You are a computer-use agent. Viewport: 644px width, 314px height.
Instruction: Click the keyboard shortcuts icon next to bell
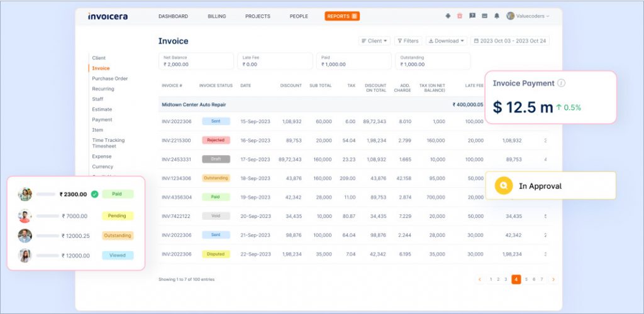tap(484, 16)
